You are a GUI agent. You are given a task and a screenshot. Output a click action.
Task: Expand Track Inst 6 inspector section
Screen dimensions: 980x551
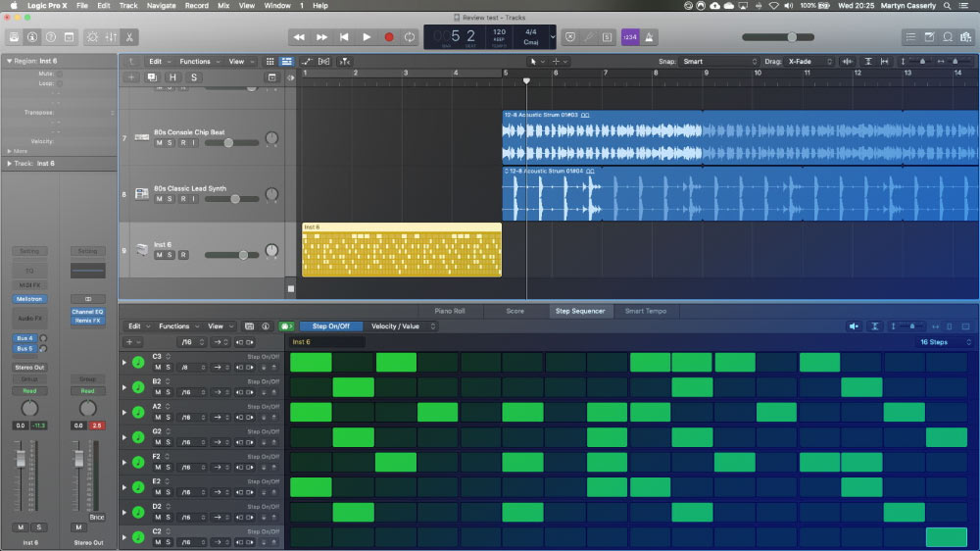click(x=9, y=163)
